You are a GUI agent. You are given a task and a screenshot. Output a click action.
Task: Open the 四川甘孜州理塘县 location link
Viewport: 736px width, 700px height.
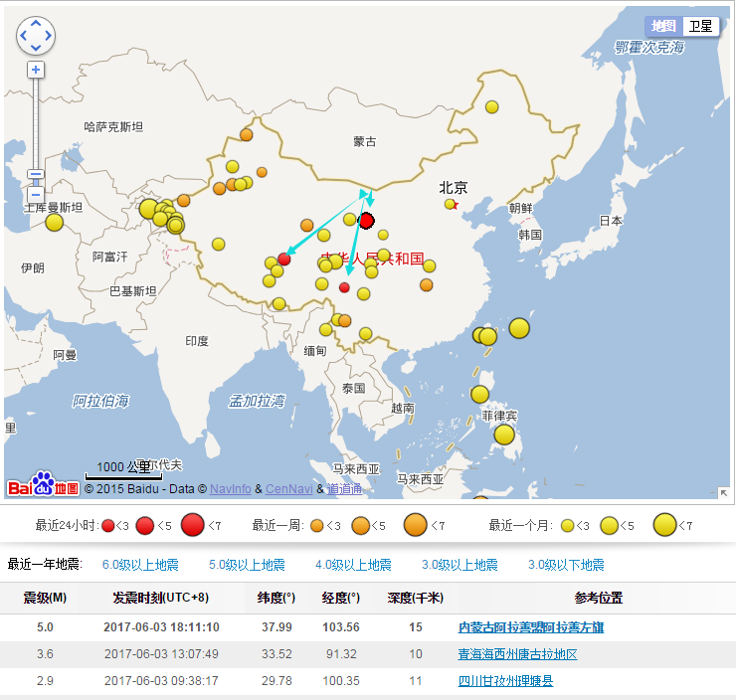click(505, 681)
